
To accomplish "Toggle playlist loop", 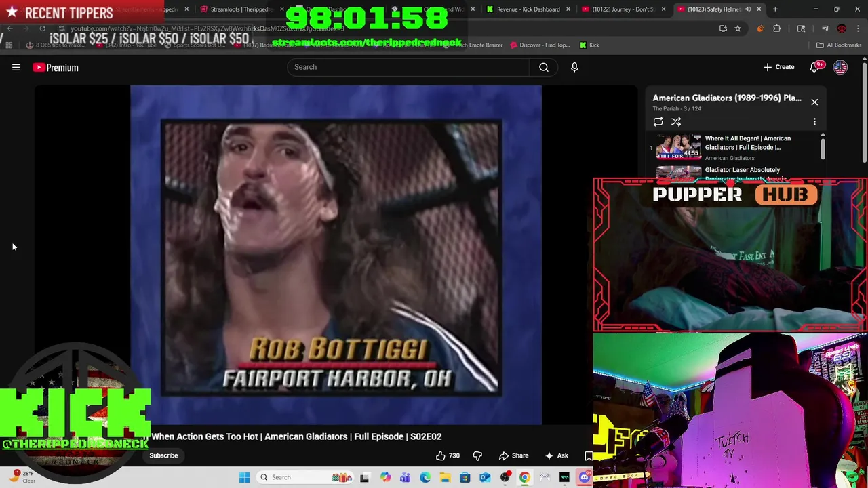I will coord(658,121).
